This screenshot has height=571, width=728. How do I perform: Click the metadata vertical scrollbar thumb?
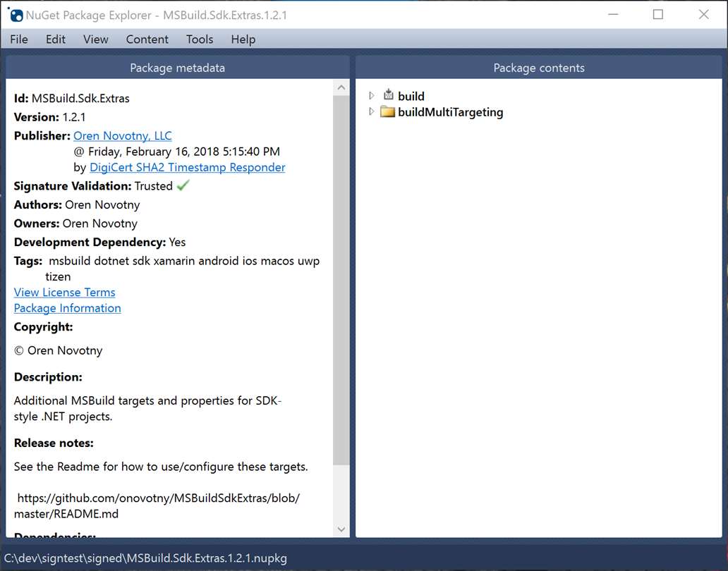pyautogui.click(x=341, y=280)
